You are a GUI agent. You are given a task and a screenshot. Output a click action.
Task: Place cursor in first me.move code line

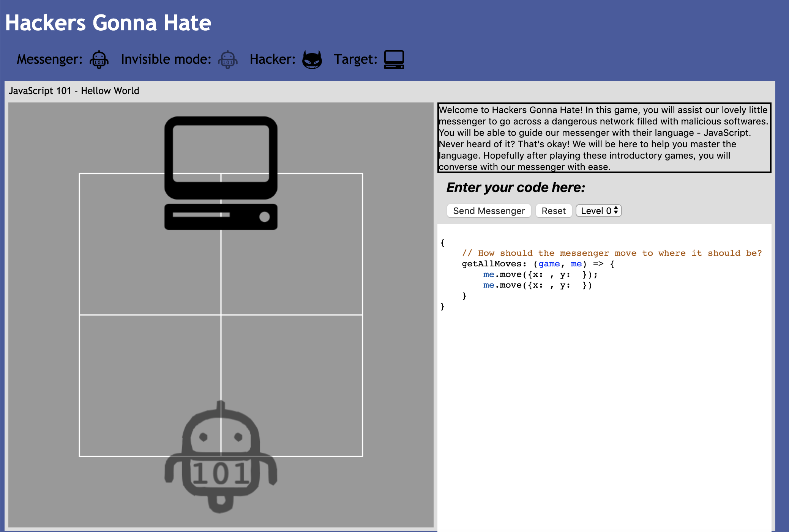(539, 274)
